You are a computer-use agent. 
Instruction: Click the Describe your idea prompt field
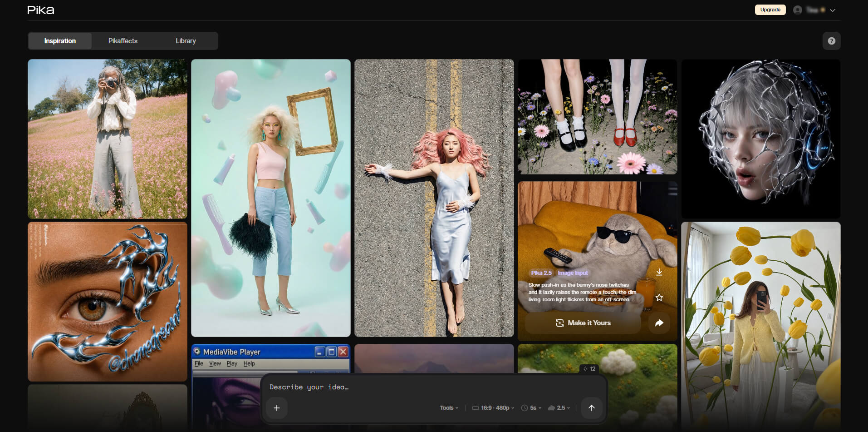click(x=433, y=387)
